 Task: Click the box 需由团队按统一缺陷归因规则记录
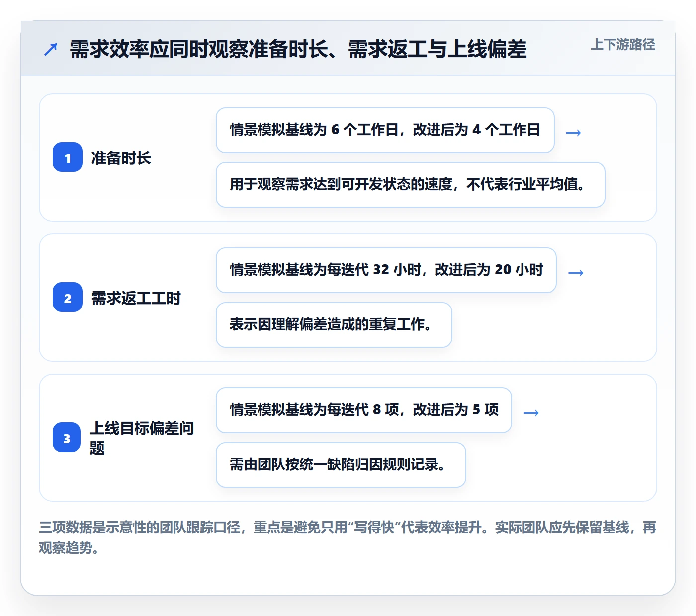[341, 465]
